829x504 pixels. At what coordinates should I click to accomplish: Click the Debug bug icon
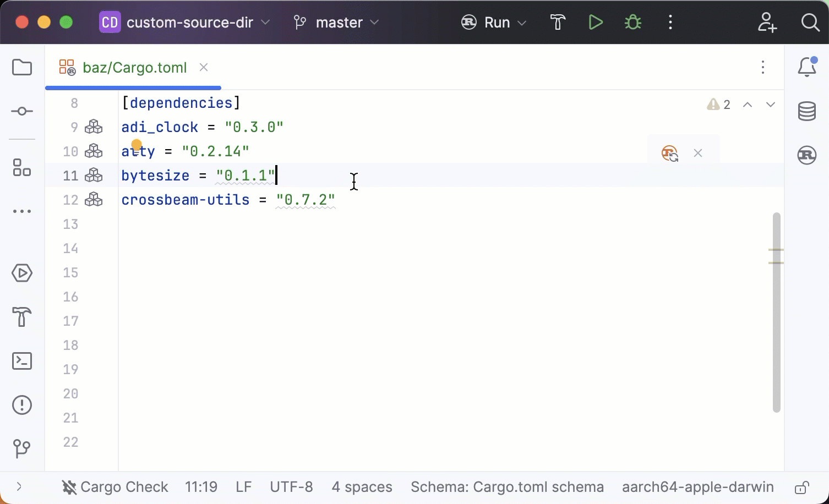click(633, 23)
